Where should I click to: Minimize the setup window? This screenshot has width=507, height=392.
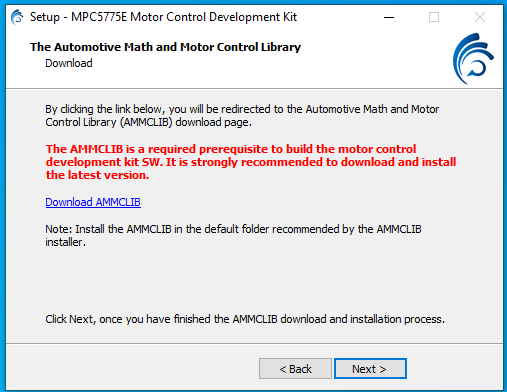click(389, 17)
